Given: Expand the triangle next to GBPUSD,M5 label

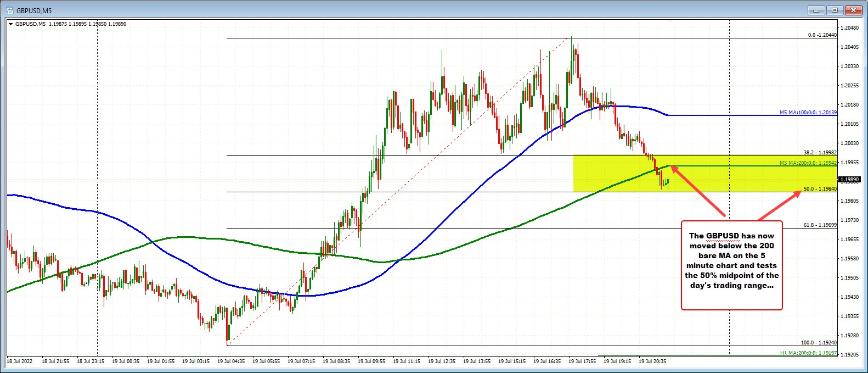Looking at the screenshot, I should (x=11, y=24).
